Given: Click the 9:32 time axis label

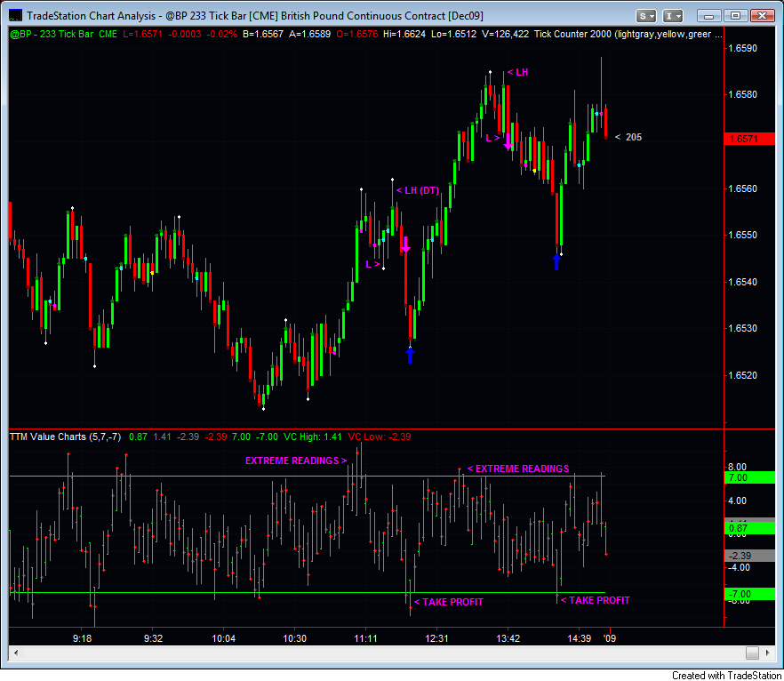Looking at the screenshot, I should pyautogui.click(x=153, y=638).
